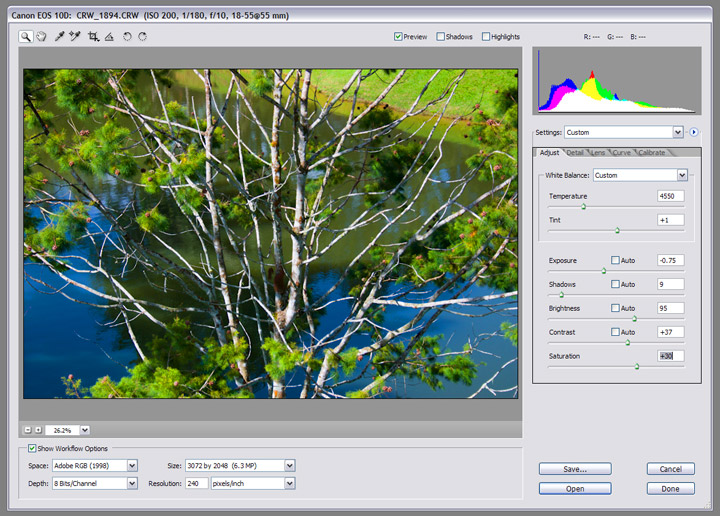Click the Save... button

pos(574,468)
